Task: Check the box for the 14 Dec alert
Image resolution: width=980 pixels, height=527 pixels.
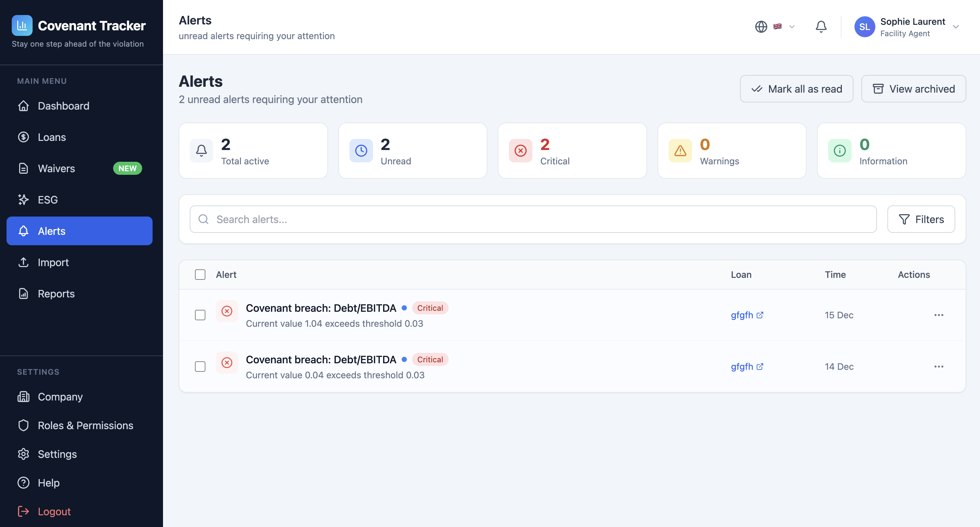Action: coord(200,367)
